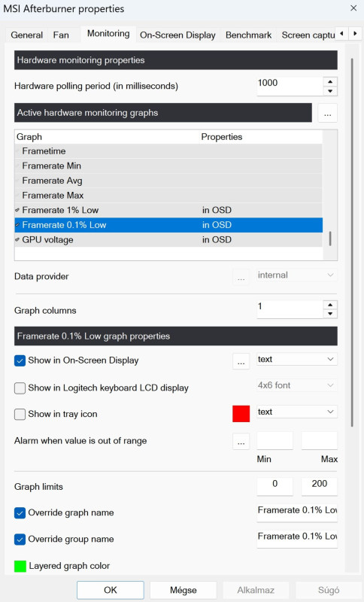The height and width of the screenshot is (602, 364).
Task: Decrease the graph columns spinner value
Action: [x=330, y=314]
